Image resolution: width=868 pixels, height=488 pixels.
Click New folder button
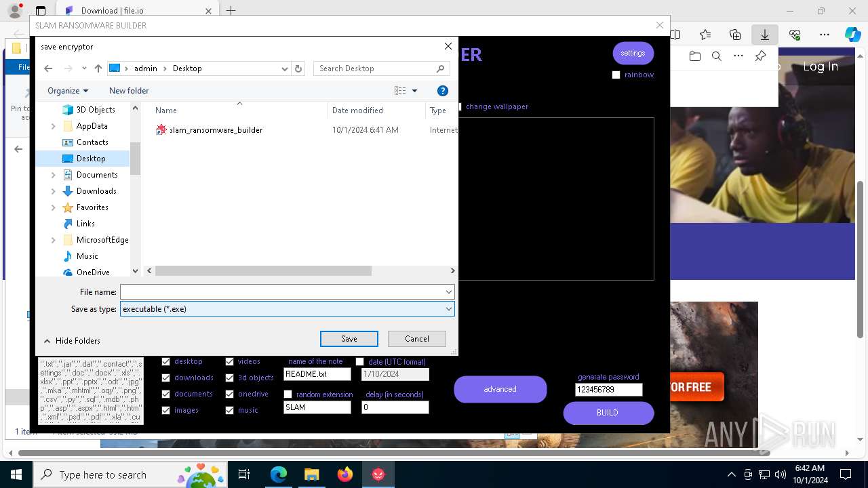[x=129, y=91]
